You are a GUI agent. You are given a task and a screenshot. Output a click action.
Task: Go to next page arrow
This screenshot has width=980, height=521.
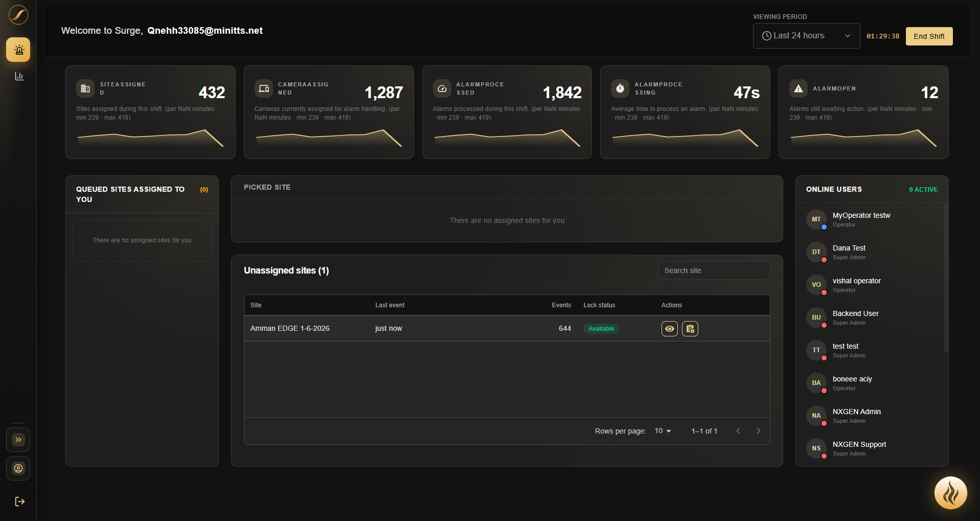[x=759, y=431]
